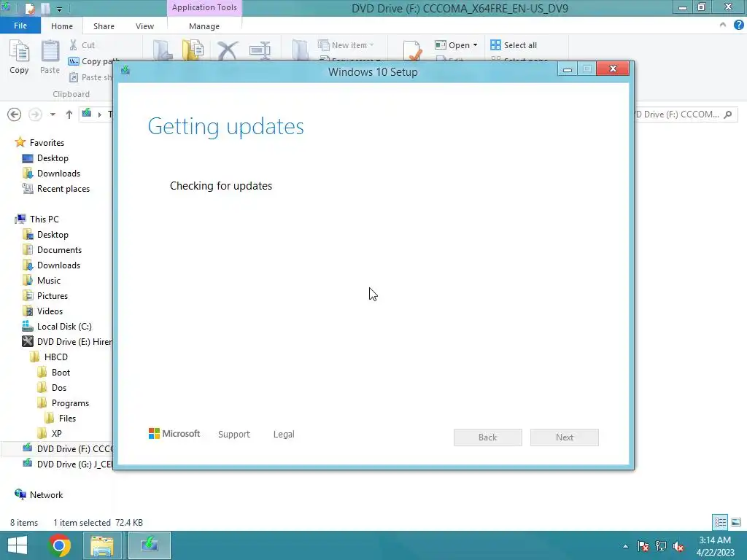Click the Windows Start button
Screen dimensions: 747x560
18,545
